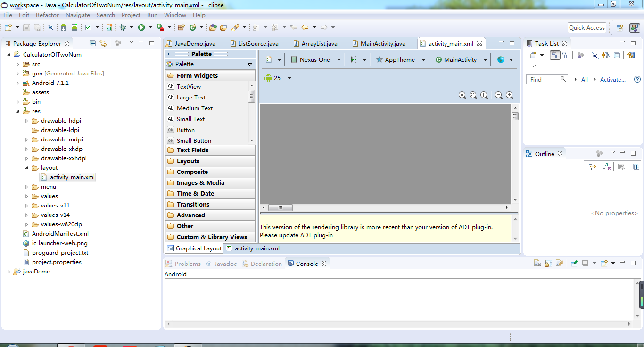Toggle Scroll Lock in Console

548,264
